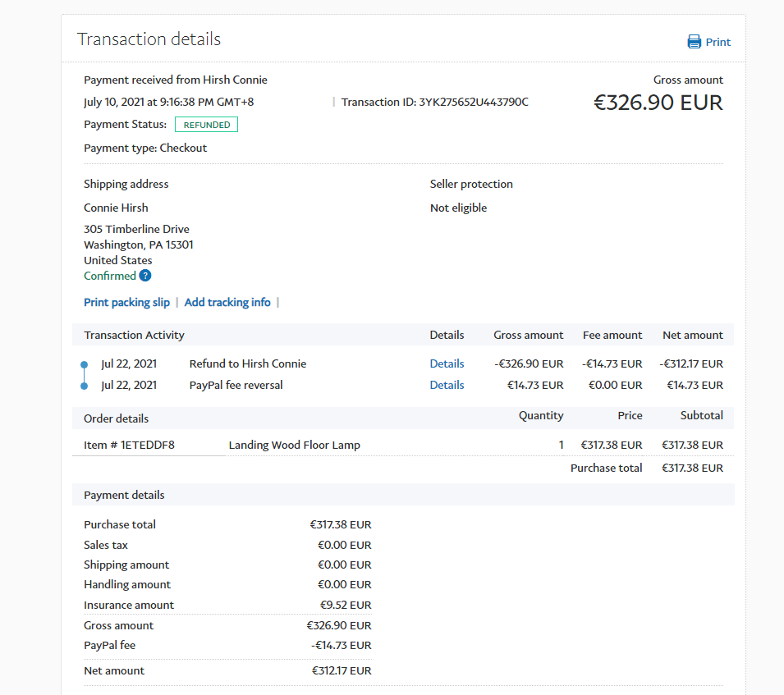The image size is (784, 695).
Task: Click the Transaction Activity section header
Action: [134, 335]
